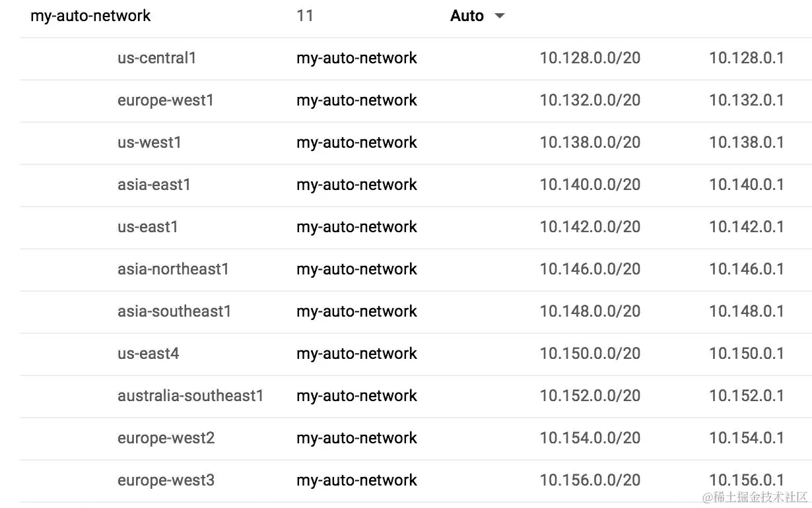Click my-auto-network link in europe-west3 row

coord(356,480)
